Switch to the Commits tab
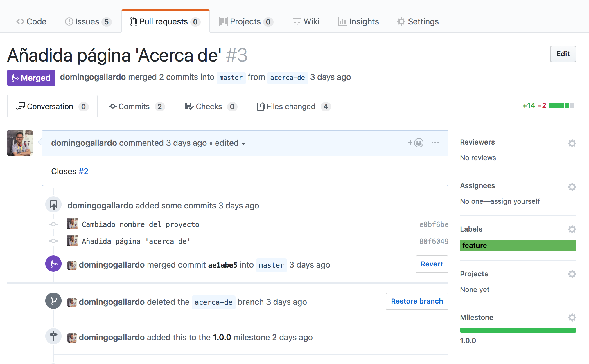This screenshot has width=589, height=364. tap(137, 107)
